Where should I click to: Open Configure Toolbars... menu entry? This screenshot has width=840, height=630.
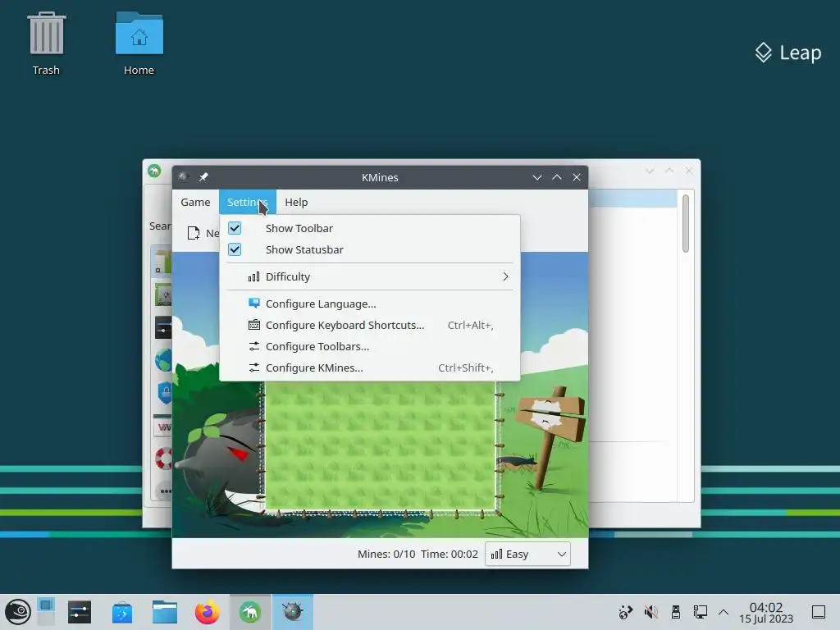tap(370, 347)
